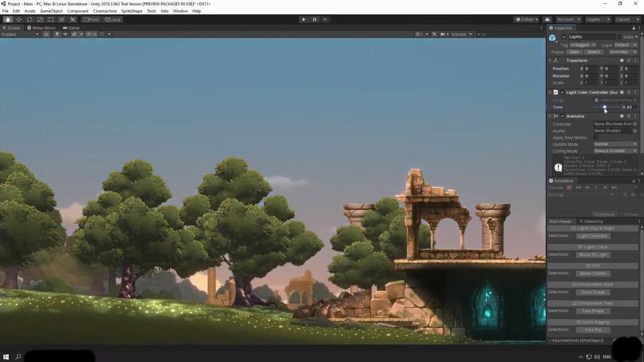
Task: Select the Scale tool in the toolbar
Action: click(x=40, y=19)
